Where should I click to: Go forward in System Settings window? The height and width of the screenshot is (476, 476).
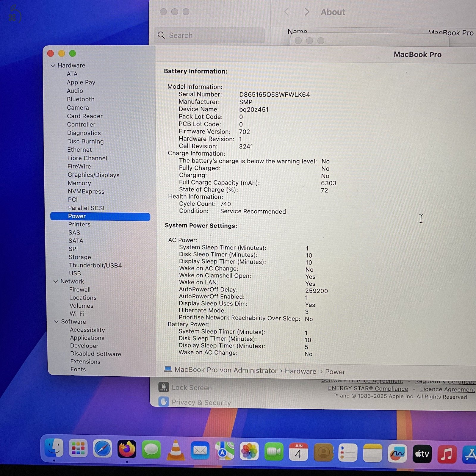coord(307,12)
